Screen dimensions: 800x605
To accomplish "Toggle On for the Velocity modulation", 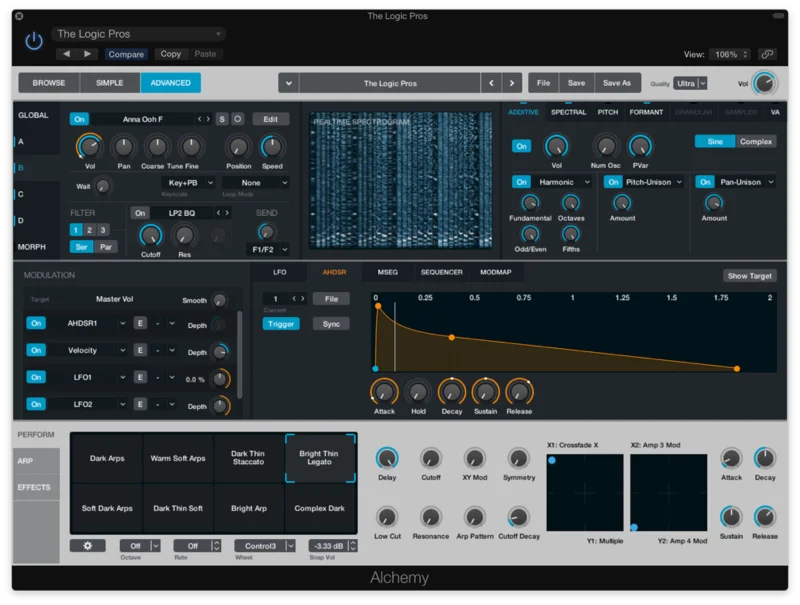I will (36, 351).
